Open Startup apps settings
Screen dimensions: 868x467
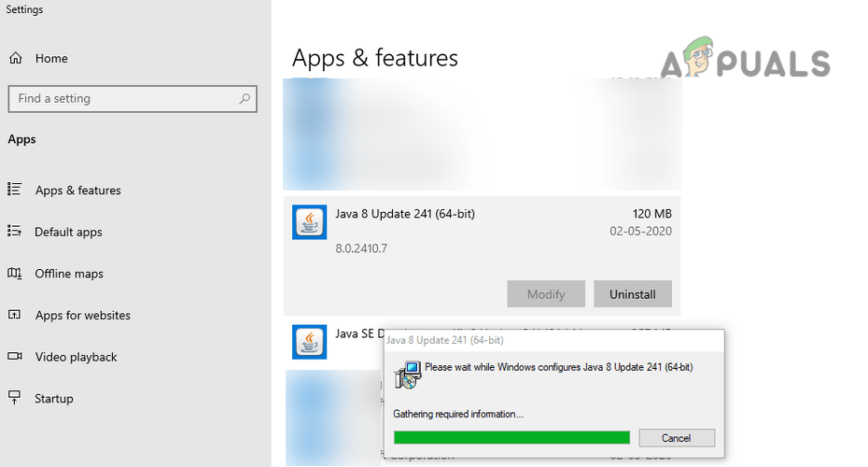click(x=54, y=398)
